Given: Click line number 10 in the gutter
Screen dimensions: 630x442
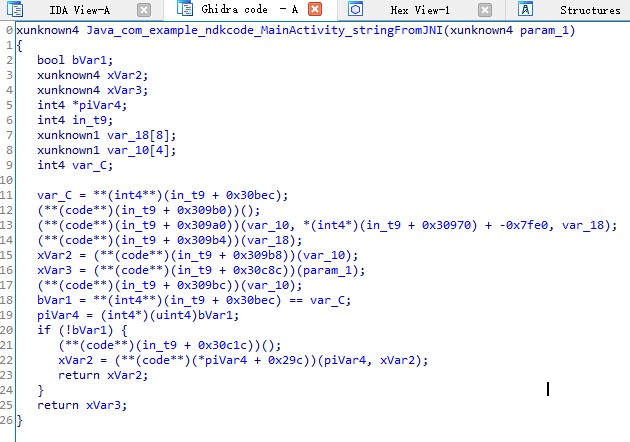Looking at the screenshot, I should pos(7,180).
